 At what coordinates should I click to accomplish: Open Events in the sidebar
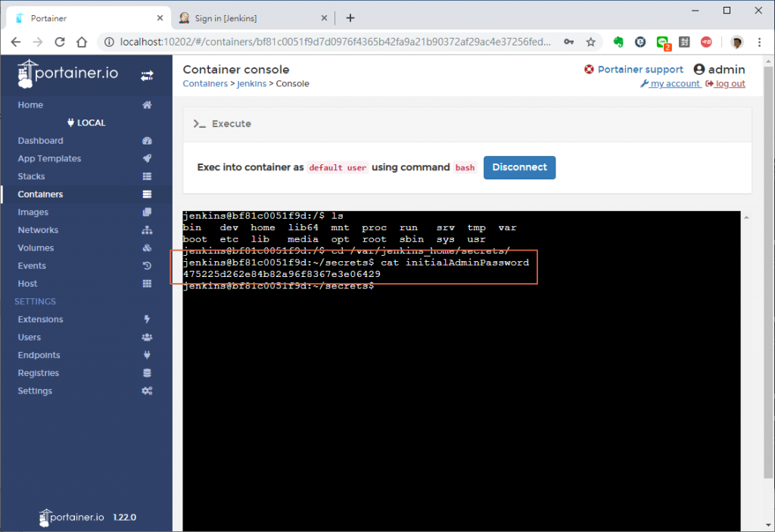(87, 266)
